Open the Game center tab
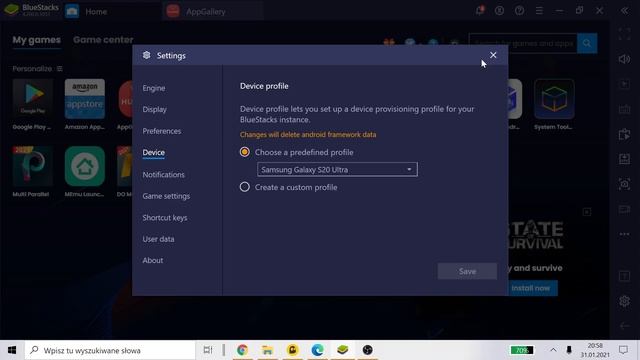Image resolution: width=640 pixels, height=360 pixels. pyautogui.click(x=103, y=40)
